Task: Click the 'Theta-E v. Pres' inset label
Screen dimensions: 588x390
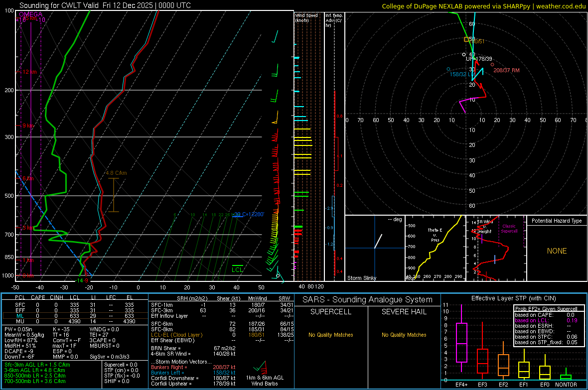Action: pos(435,235)
